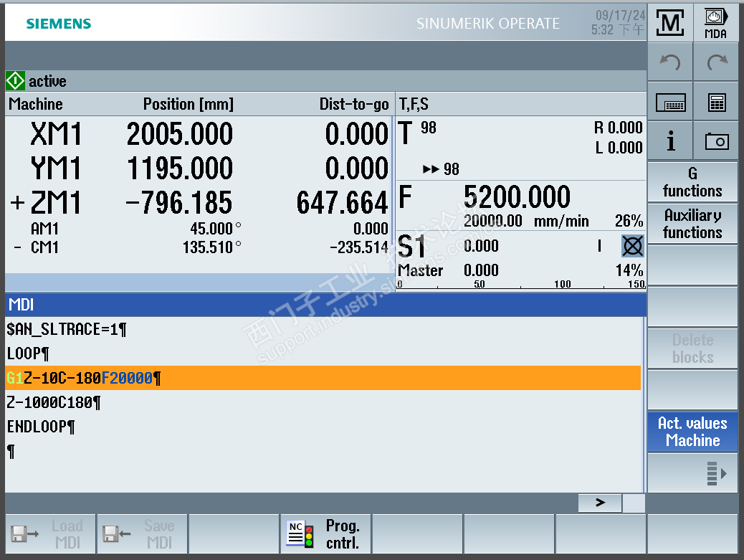Click the SINUMERIK OPERATE title text

(488, 24)
